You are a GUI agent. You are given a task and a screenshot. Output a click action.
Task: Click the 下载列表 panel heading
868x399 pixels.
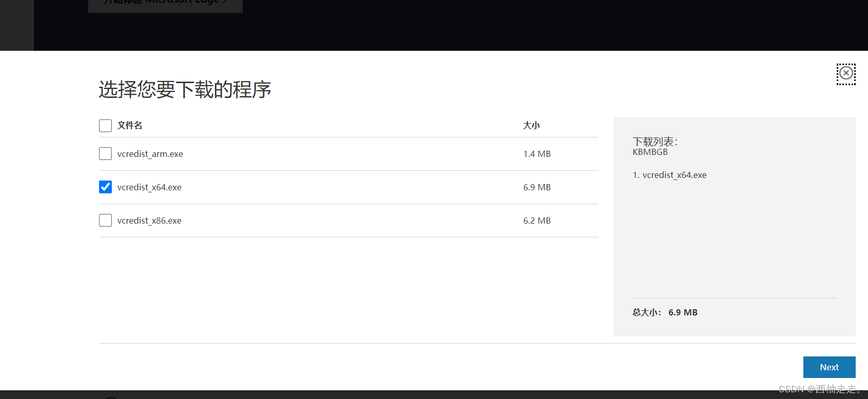655,141
